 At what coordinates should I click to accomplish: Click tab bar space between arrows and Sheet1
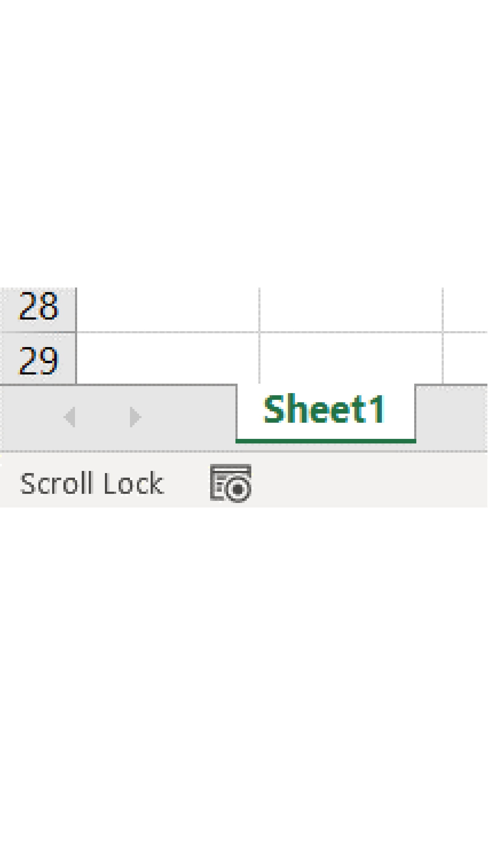click(188, 417)
